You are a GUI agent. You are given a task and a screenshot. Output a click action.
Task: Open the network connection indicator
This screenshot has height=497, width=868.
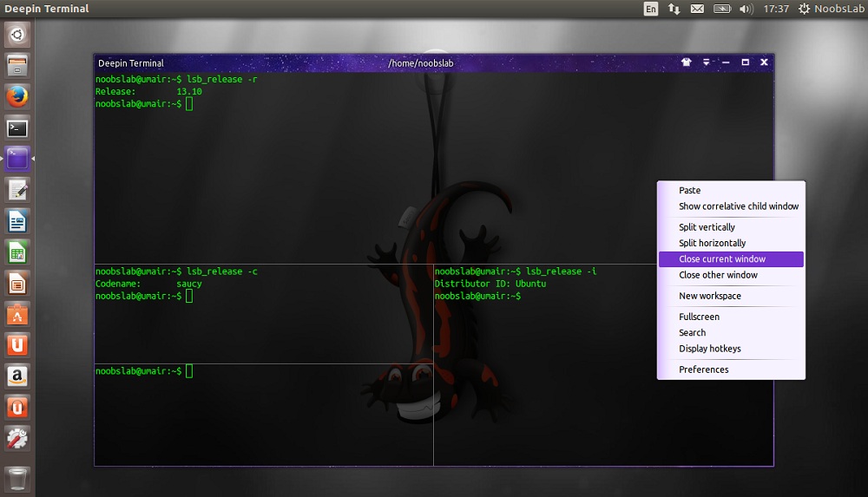[674, 9]
